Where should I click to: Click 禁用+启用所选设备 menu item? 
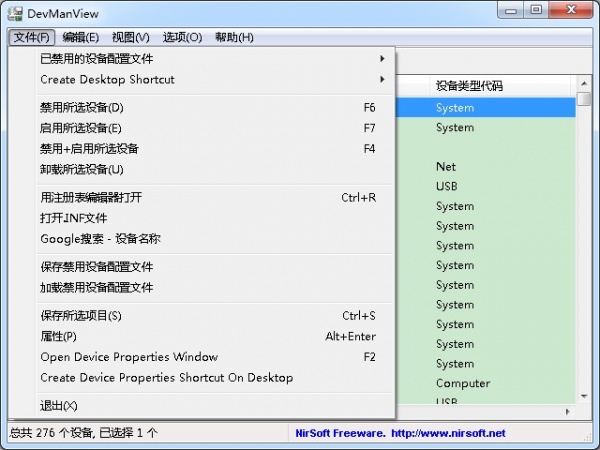tap(89, 149)
